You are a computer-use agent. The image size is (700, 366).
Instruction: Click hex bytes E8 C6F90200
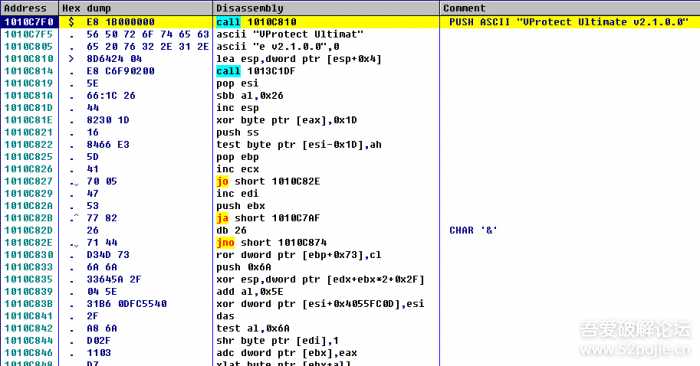click(121, 71)
